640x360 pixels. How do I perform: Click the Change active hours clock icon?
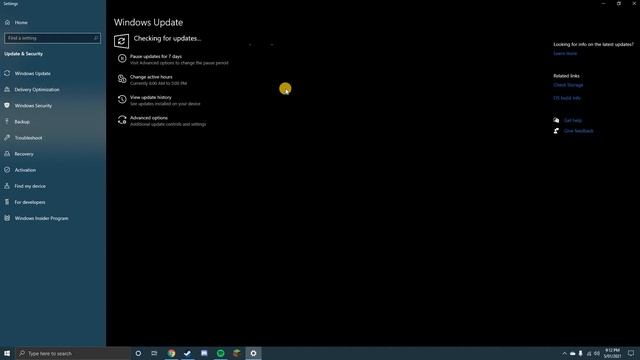(x=122, y=79)
